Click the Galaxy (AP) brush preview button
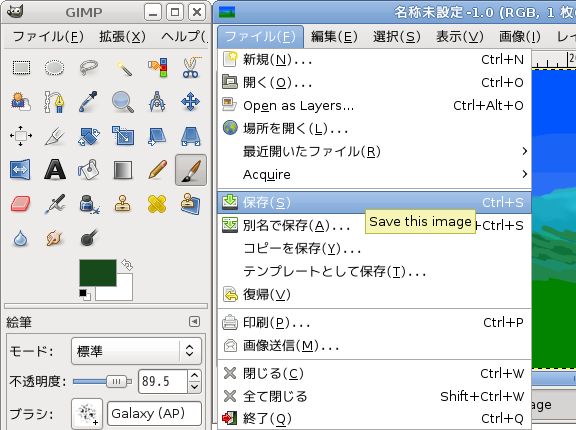Image resolution: width=576 pixels, height=430 pixels. tap(87, 413)
